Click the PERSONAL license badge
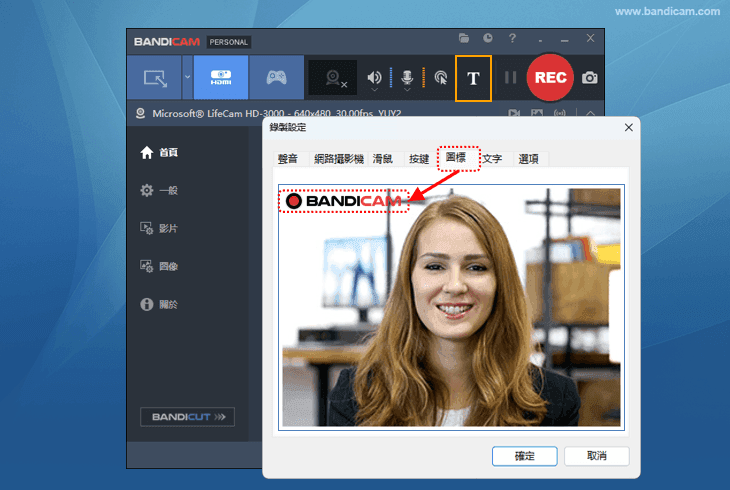The width and height of the screenshot is (730, 490). pyautogui.click(x=229, y=42)
